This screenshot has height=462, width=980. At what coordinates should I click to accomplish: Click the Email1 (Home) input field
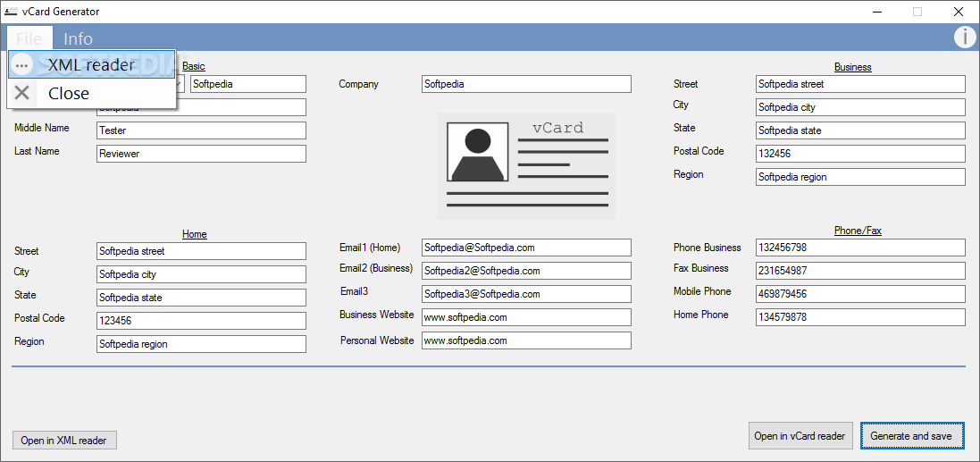(x=526, y=248)
